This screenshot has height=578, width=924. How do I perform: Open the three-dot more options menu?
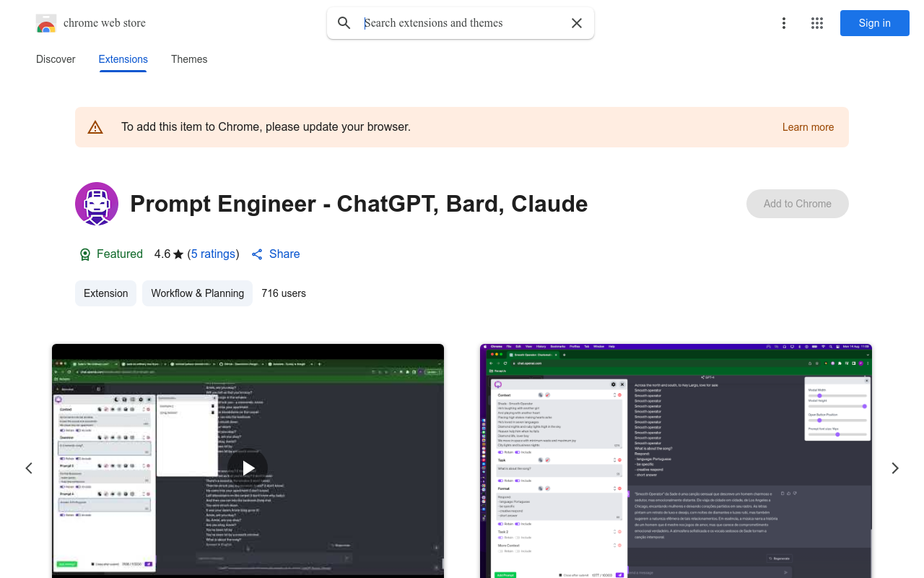pos(783,23)
